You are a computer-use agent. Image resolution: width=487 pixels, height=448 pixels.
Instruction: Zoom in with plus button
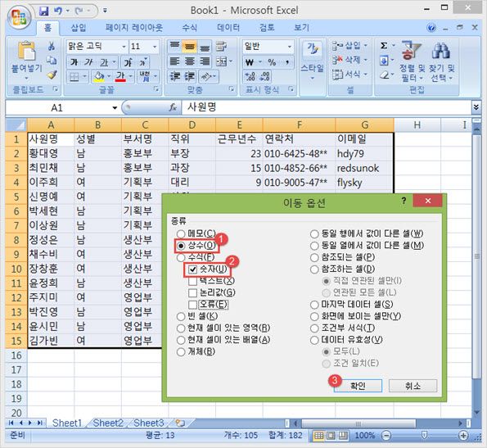point(463,436)
